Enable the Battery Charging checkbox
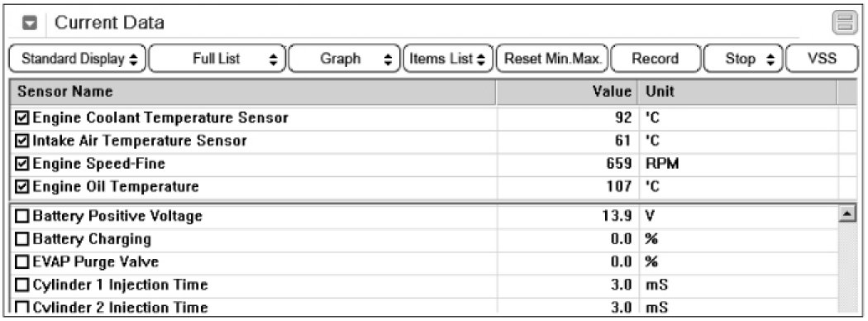The height and width of the screenshot is (321, 868). coord(21,239)
